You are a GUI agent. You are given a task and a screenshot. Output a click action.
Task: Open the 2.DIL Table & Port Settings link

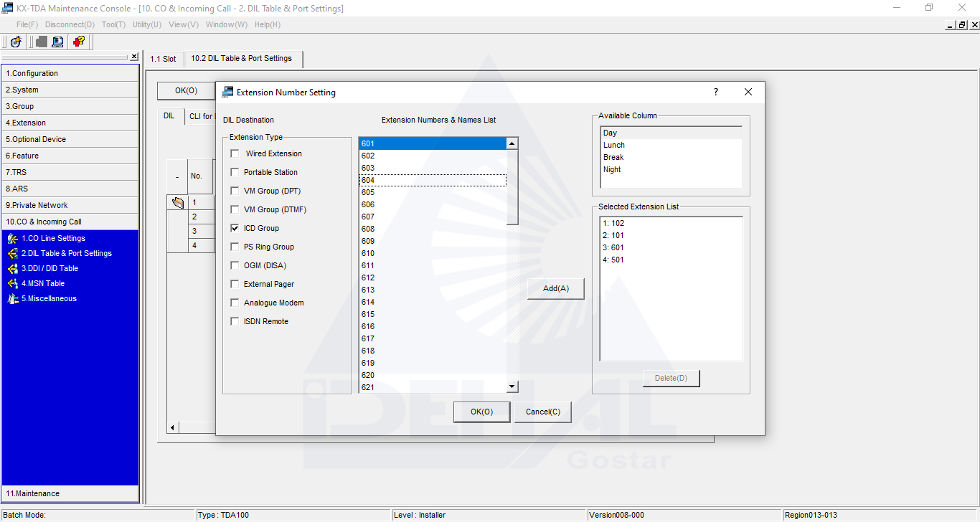(x=67, y=253)
